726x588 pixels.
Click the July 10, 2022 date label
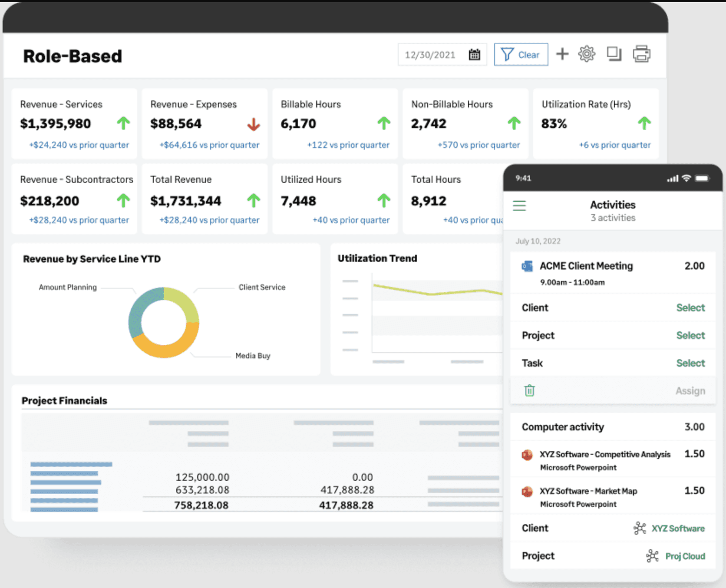(x=538, y=241)
